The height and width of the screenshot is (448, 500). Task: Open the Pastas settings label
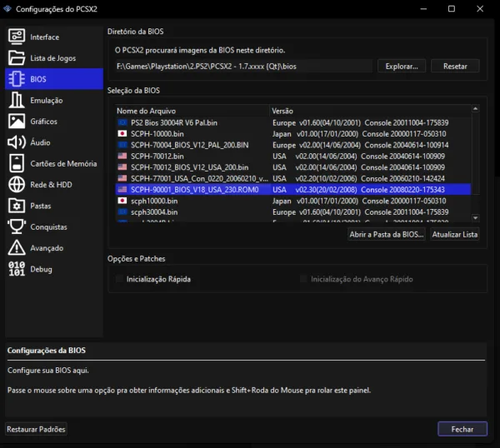(x=41, y=206)
